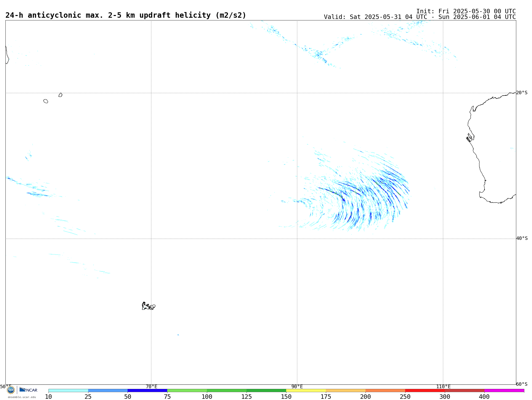Click the dark blue 50-75 color swatch
532x400 pixels.
tap(147, 391)
